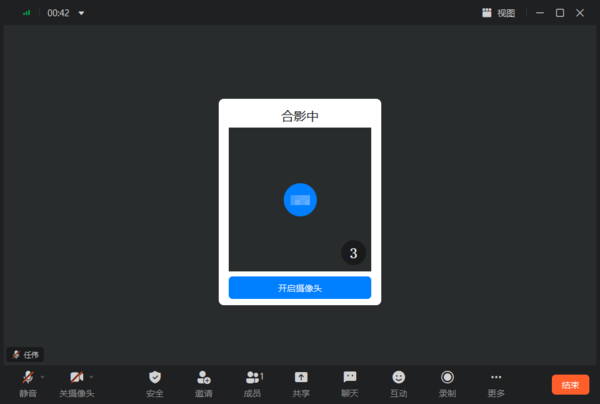Expand meeting info arrow next to timer
Viewport: 600px width, 404px height.
(81, 13)
